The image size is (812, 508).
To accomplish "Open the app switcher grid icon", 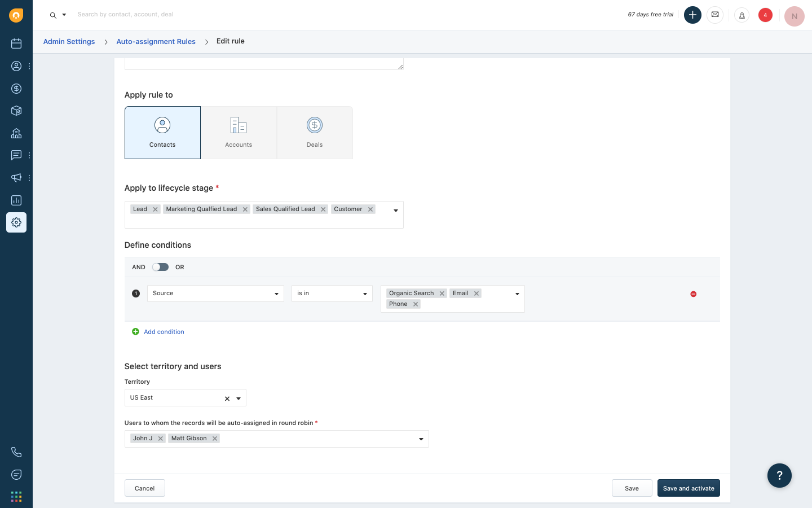I will pyautogui.click(x=16, y=497).
